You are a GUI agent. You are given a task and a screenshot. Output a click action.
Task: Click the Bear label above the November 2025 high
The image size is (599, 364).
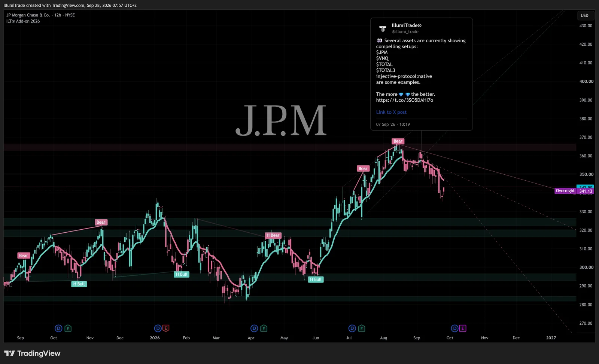pos(101,222)
